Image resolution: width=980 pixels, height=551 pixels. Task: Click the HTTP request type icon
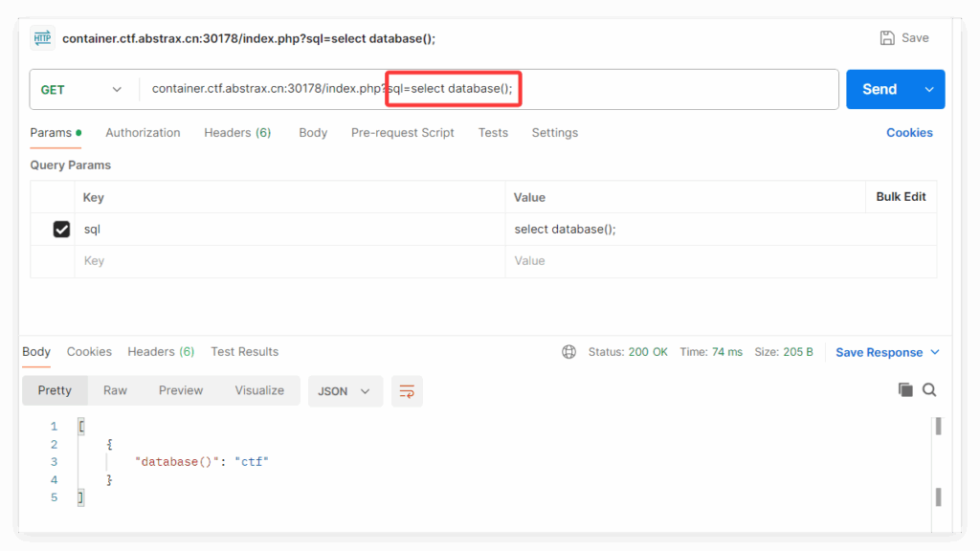pos(43,38)
